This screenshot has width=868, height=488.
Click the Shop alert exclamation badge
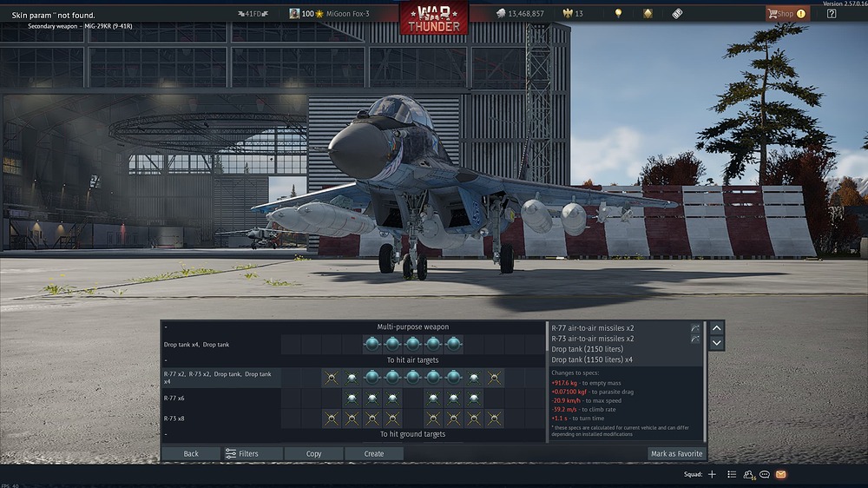pos(801,13)
